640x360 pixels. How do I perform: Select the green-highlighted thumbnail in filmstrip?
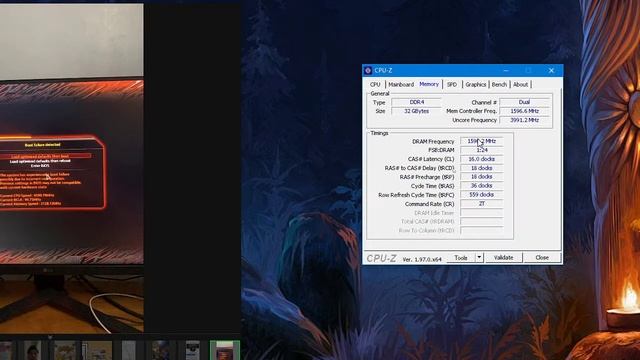point(224,350)
